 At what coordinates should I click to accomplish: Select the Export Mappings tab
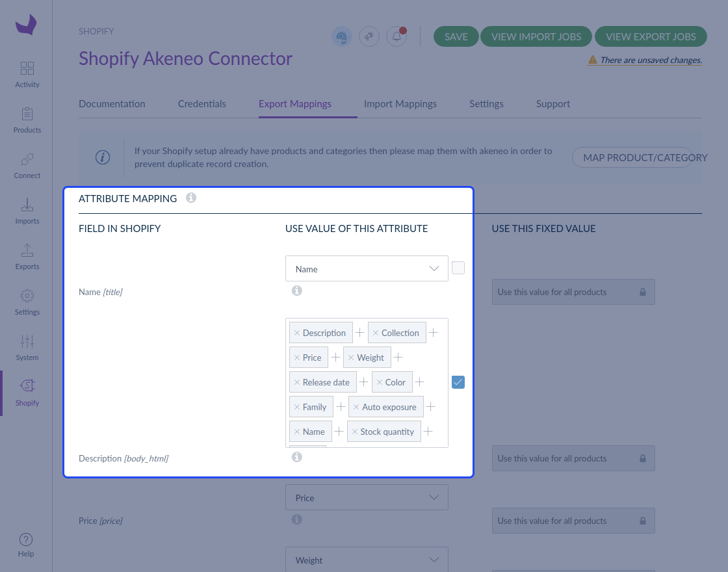(295, 104)
